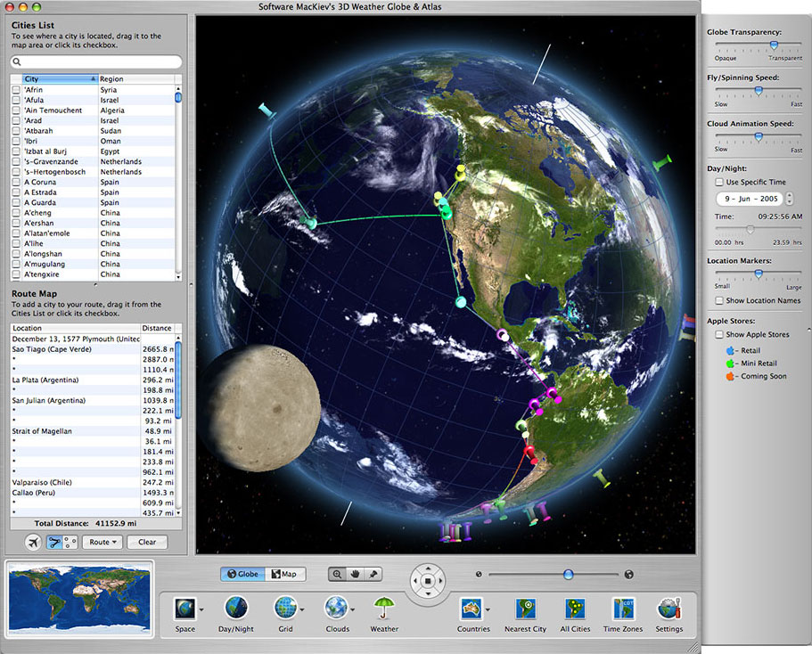Click the globe zoom slider handle
Screen dimensions: 812x654
568,575
